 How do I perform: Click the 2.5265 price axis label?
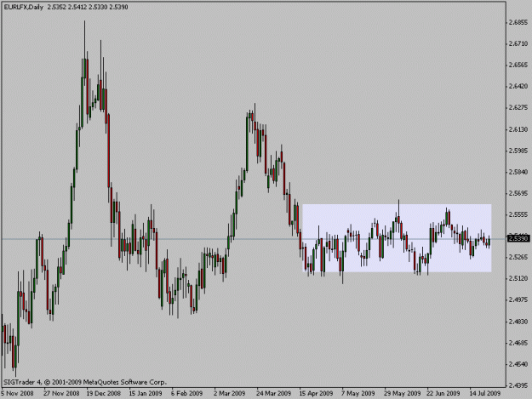tap(518, 257)
